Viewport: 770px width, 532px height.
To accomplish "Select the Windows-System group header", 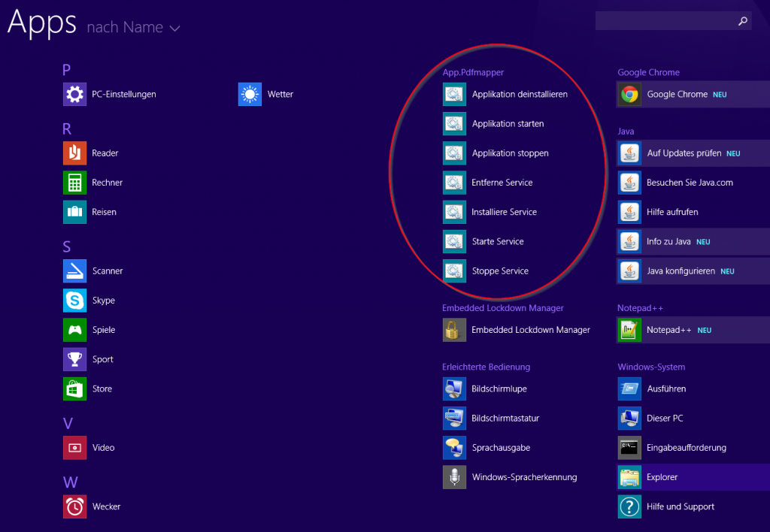I will tap(651, 367).
